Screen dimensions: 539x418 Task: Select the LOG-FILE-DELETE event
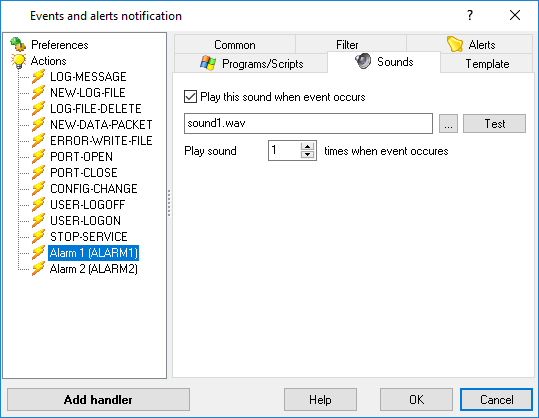point(96,109)
